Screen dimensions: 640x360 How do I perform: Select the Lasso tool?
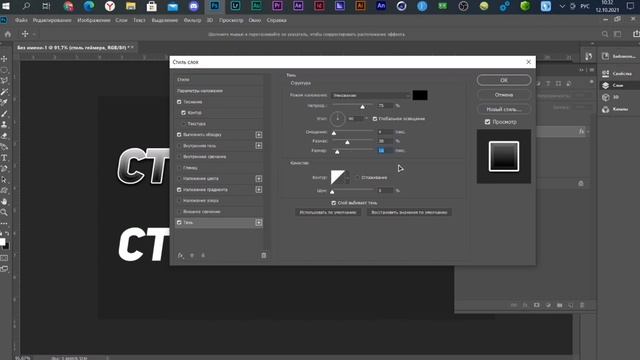pos(4,81)
